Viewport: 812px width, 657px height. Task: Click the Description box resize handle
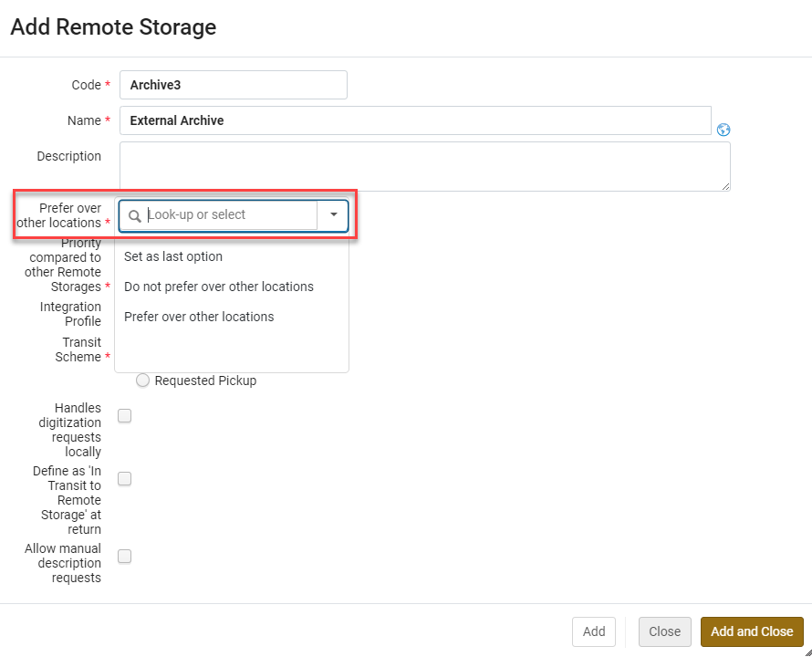tap(725, 186)
